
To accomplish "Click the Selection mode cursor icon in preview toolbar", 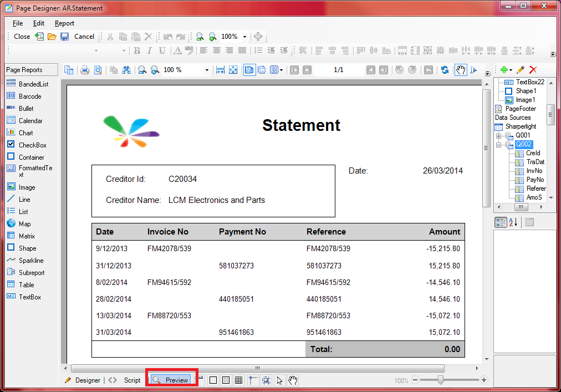I will pos(473,70).
